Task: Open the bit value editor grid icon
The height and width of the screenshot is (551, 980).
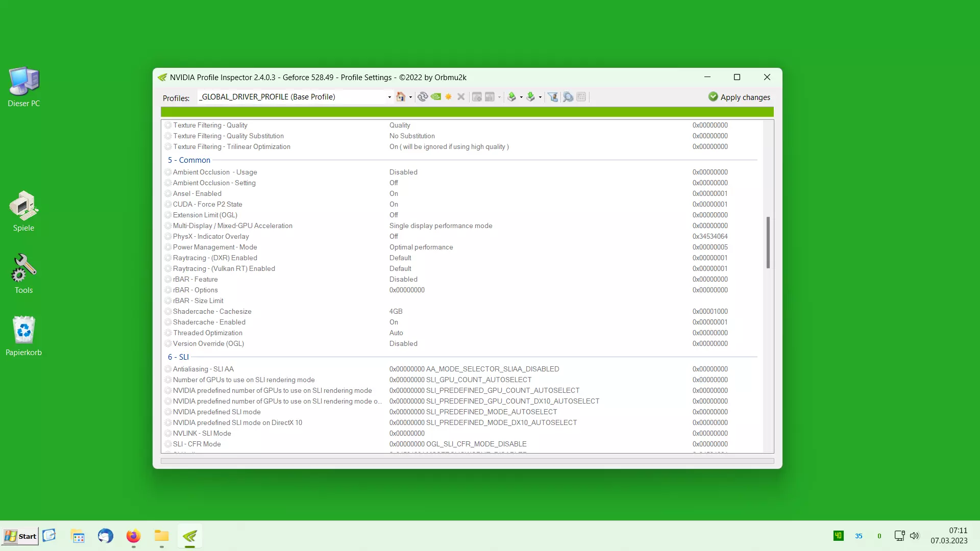Action: click(581, 97)
